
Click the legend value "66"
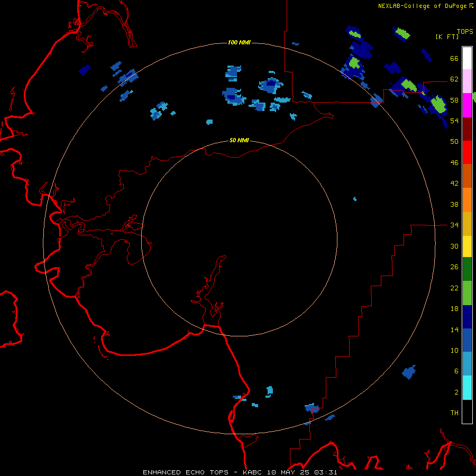[454, 58]
